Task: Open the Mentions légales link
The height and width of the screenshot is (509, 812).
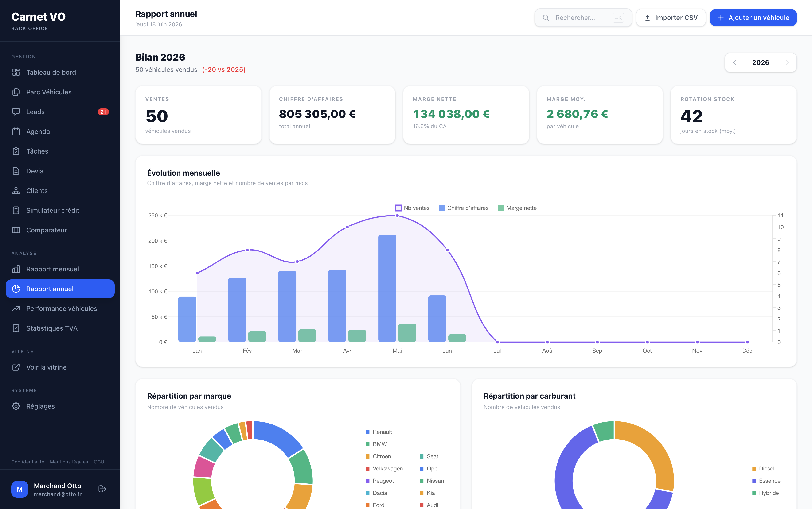Action: click(69, 462)
